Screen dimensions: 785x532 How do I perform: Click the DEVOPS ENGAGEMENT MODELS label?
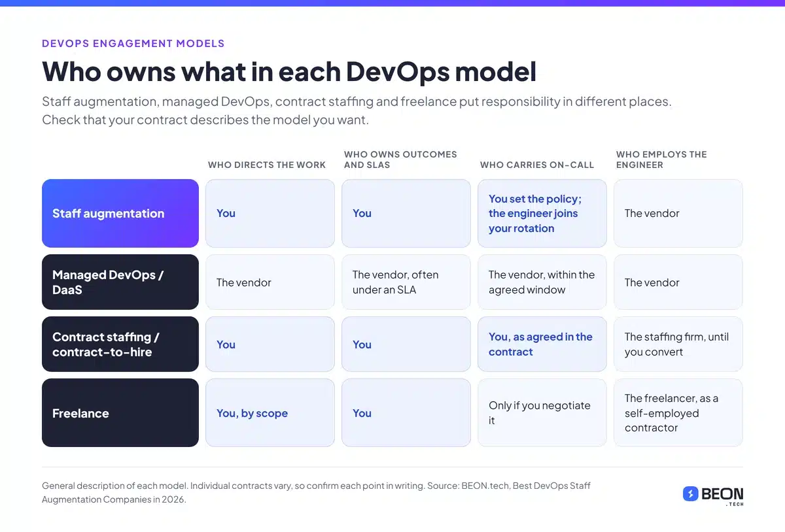point(133,44)
